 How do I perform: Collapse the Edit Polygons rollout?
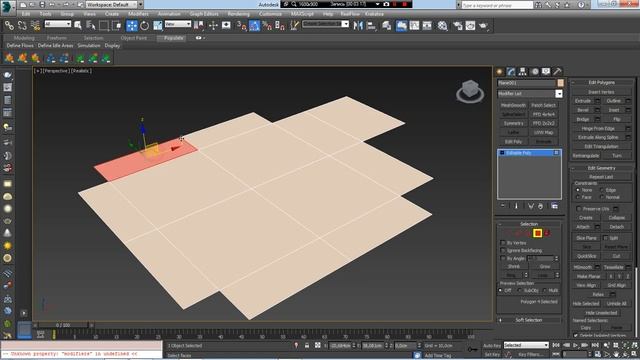pos(601,82)
